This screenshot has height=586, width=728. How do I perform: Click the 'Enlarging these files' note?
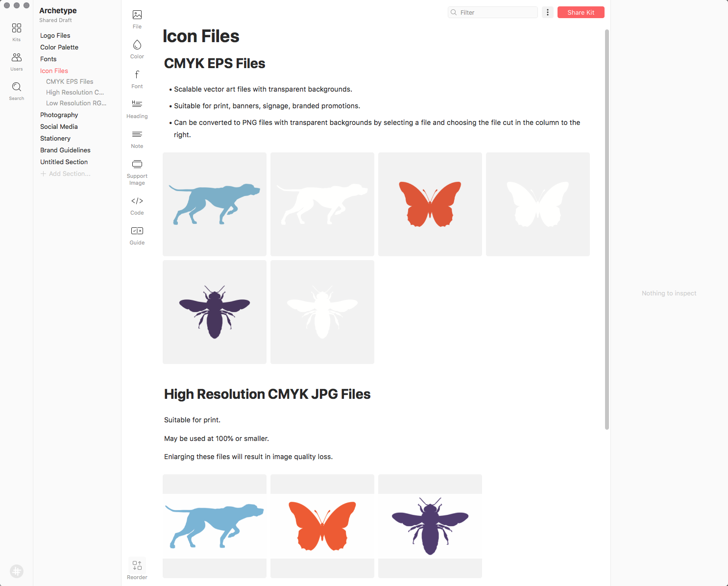(x=248, y=457)
